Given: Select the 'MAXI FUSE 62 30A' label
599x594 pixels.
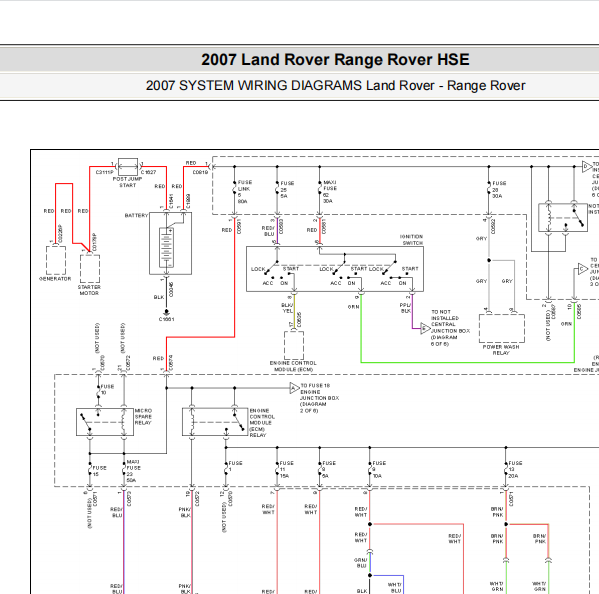Looking at the screenshot, I should click(x=330, y=192).
